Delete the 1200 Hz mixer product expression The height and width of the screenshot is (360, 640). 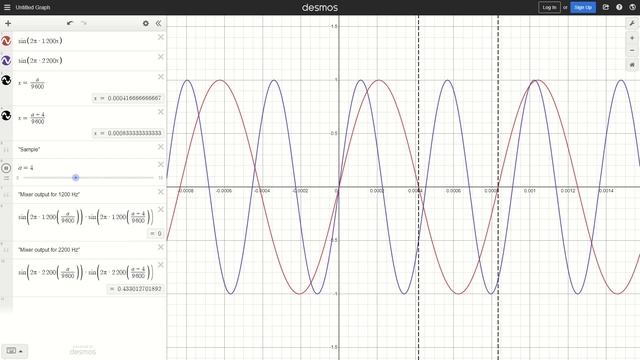(161, 209)
